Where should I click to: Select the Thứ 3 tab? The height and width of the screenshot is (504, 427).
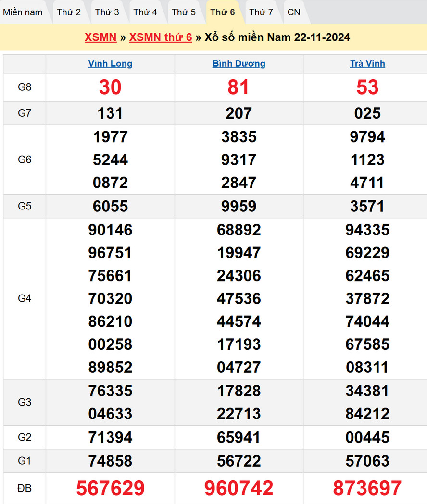[x=107, y=12]
